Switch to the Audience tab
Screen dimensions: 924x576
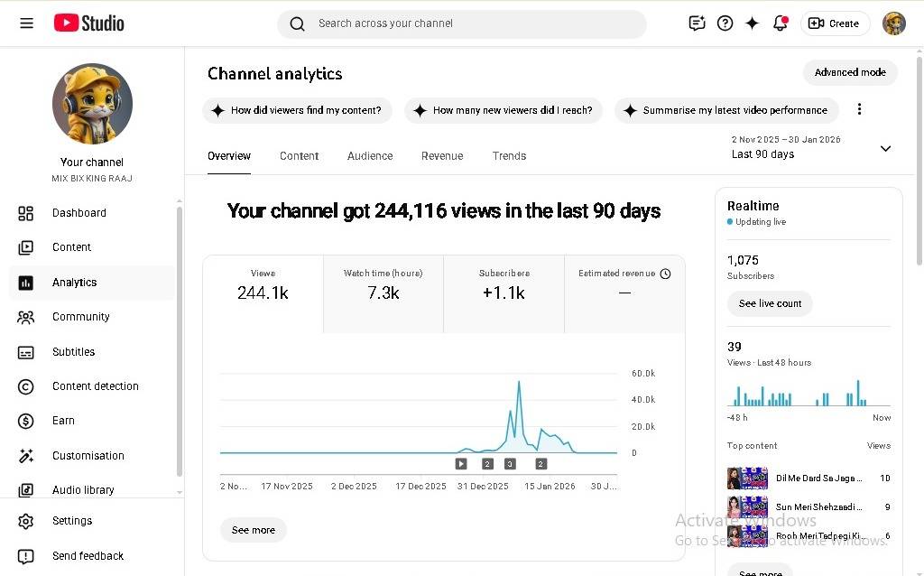pos(370,156)
